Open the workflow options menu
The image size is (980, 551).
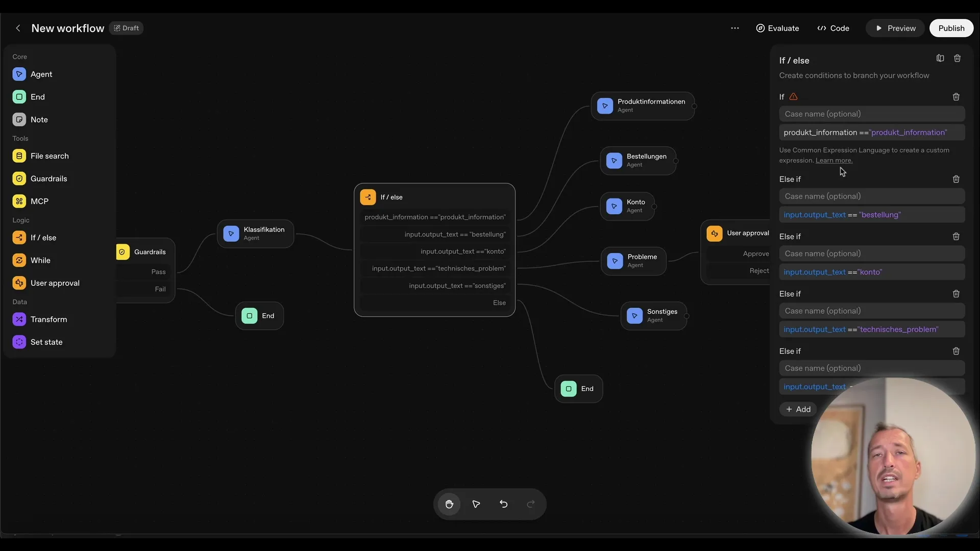click(735, 28)
